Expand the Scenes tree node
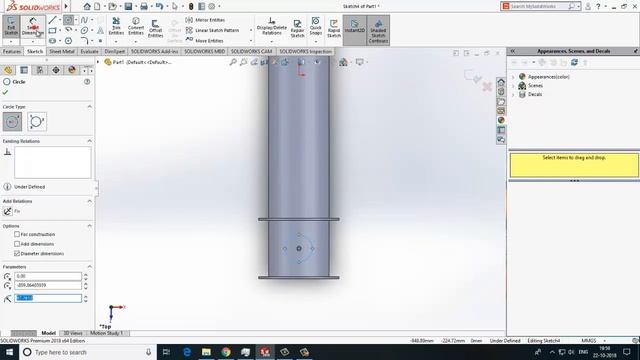This screenshot has width=640, height=360. 513,86
